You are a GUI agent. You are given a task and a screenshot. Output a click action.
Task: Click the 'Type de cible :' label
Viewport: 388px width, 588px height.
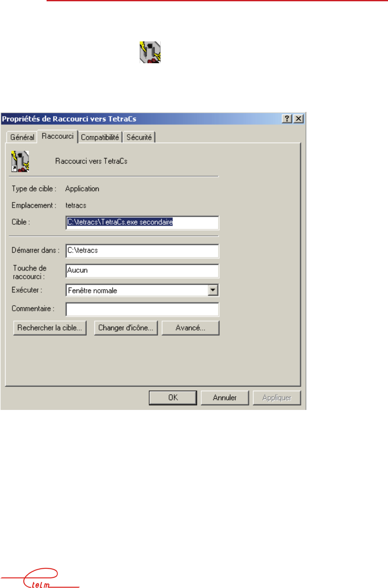point(34,189)
